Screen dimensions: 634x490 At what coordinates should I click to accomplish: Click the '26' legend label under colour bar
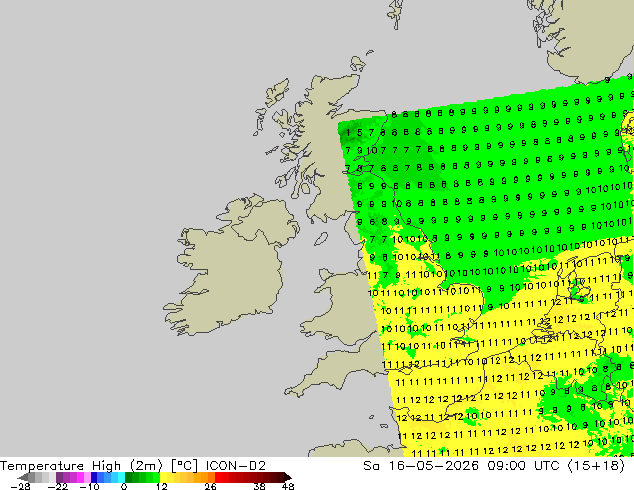[210, 486]
